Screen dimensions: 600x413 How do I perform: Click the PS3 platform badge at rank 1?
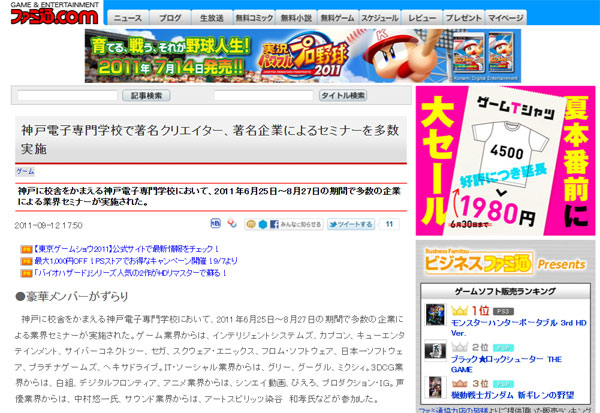(503, 312)
